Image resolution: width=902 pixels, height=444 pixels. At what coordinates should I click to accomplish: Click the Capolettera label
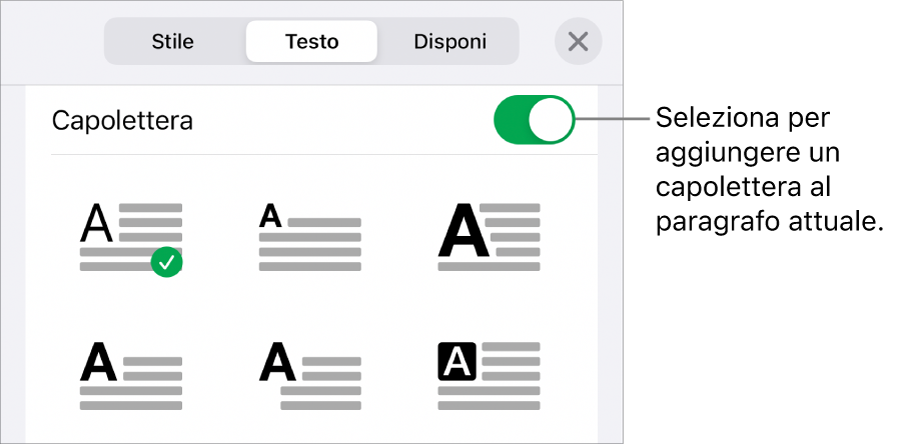click(x=122, y=121)
